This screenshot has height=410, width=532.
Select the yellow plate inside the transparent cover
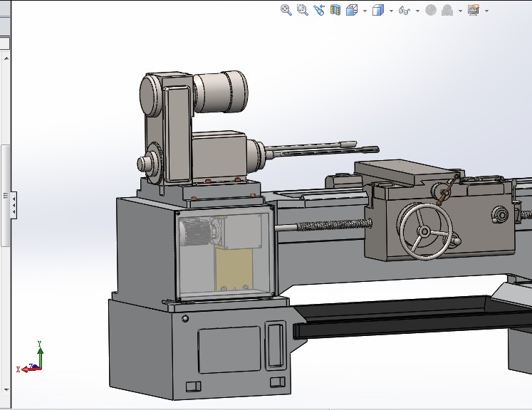pos(234,270)
